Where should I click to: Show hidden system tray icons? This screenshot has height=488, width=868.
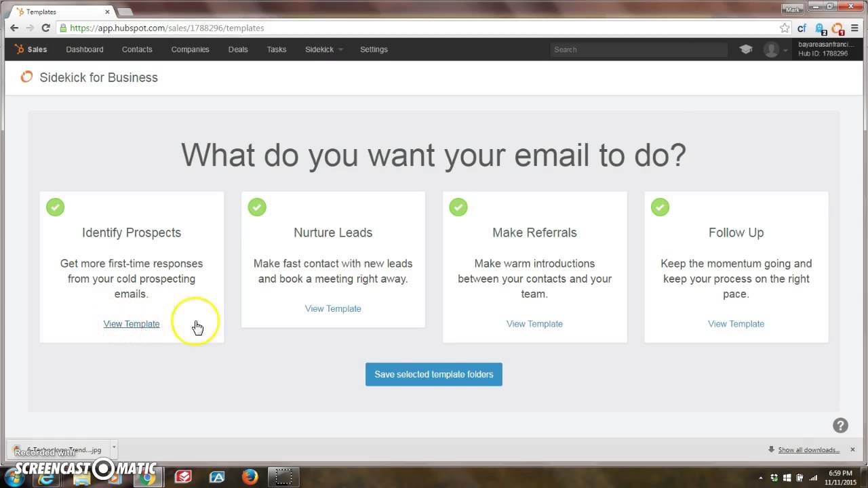pos(760,478)
